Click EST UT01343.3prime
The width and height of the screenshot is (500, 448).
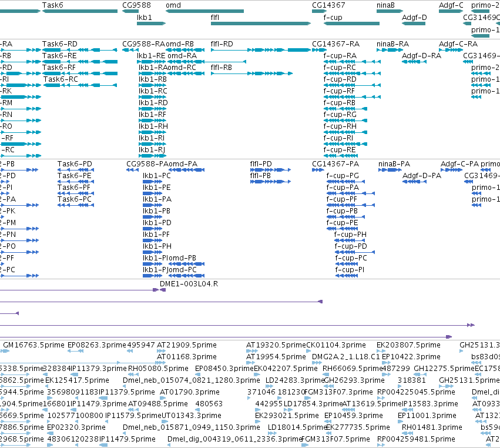pyautogui.click(x=192, y=415)
